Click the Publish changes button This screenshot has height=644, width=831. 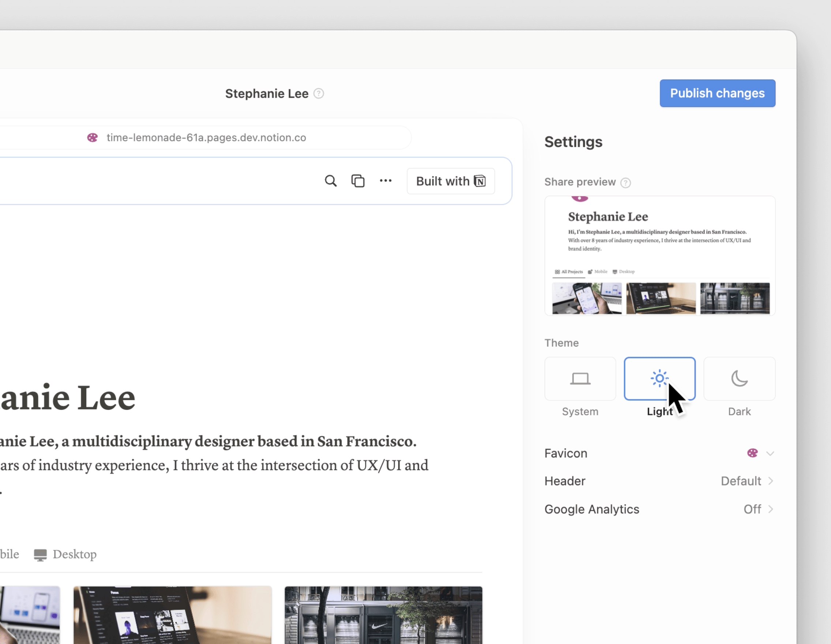(x=717, y=93)
